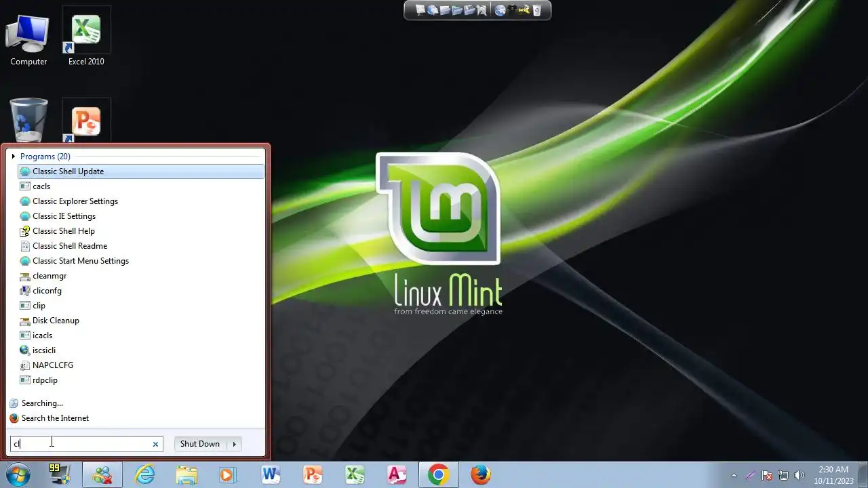
Task: Open Windows Media Player from the taskbar
Action: pyautogui.click(x=229, y=475)
